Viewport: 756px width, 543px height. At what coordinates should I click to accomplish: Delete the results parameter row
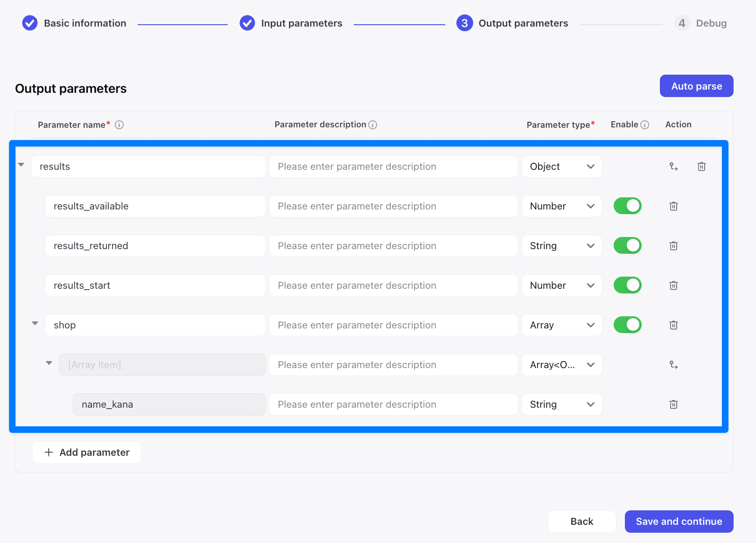pos(701,167)
